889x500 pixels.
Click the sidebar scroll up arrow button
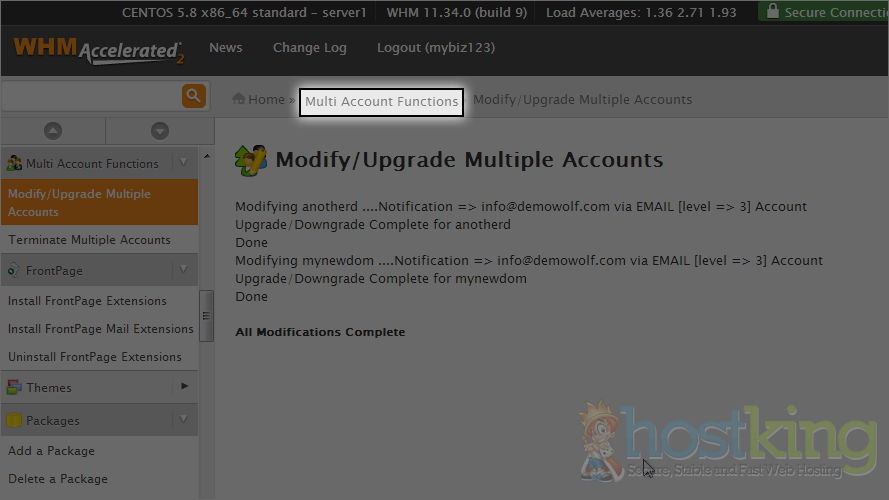click(53, 131)
